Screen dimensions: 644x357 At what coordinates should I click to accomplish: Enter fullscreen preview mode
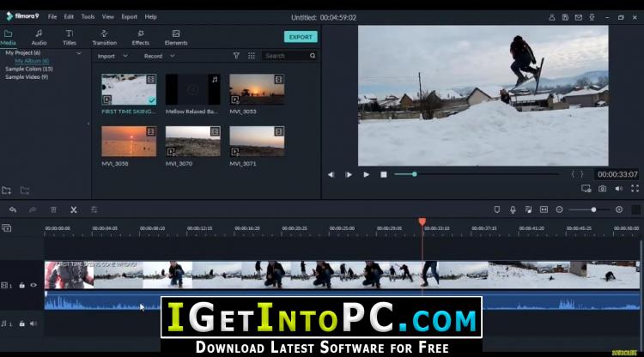635,188
